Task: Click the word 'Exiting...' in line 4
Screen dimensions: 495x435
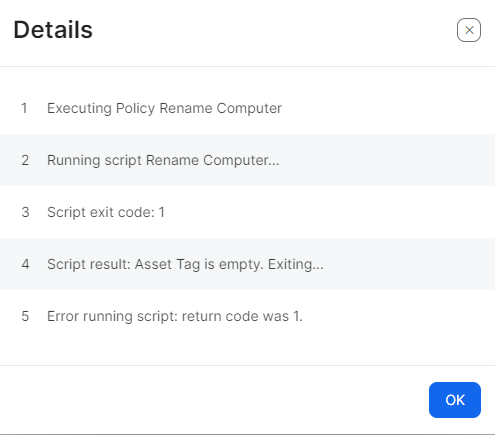Action: [296, 264]
